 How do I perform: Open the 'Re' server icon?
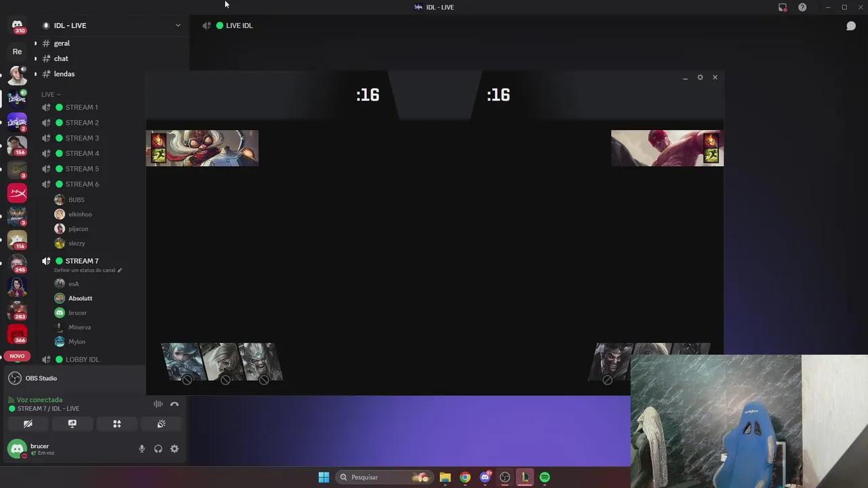(17, 52)
